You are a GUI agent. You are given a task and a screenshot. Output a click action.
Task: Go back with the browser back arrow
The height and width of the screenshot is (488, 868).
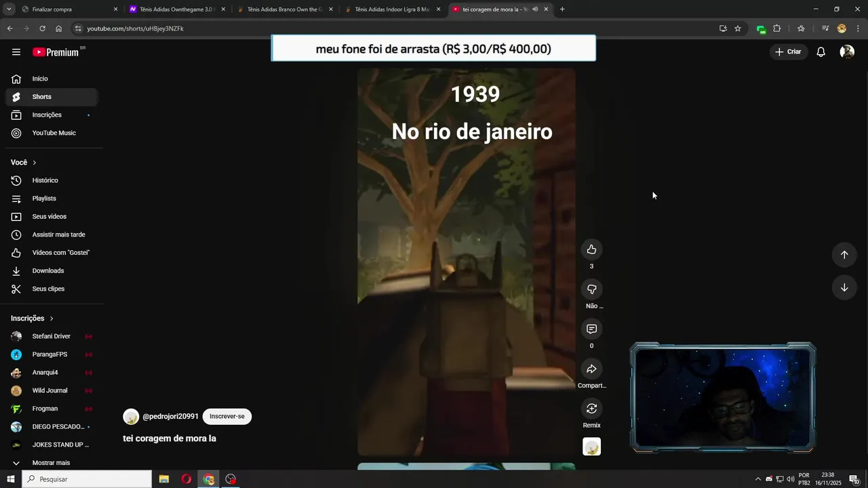point(9,28)
